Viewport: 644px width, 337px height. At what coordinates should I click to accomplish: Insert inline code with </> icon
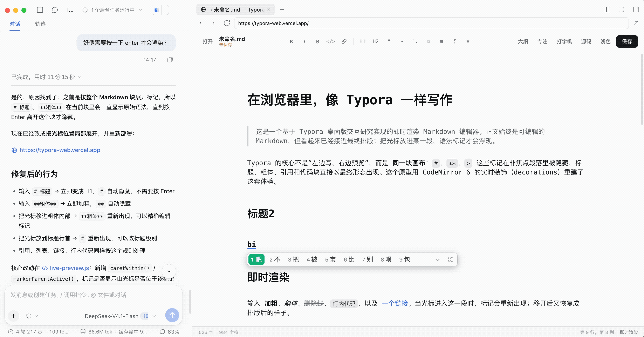330,41
